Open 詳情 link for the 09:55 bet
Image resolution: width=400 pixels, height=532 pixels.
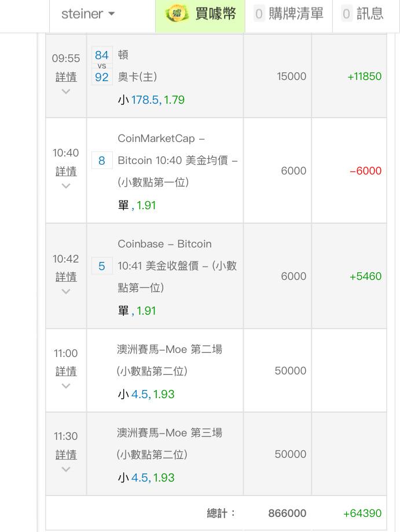tap(66, 77)
